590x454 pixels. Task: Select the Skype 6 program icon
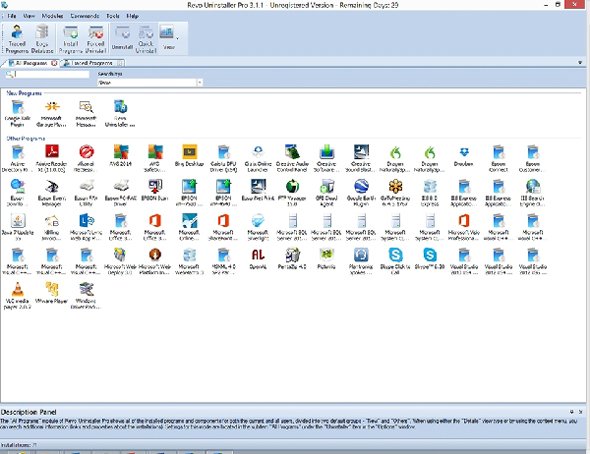[429, 258]
